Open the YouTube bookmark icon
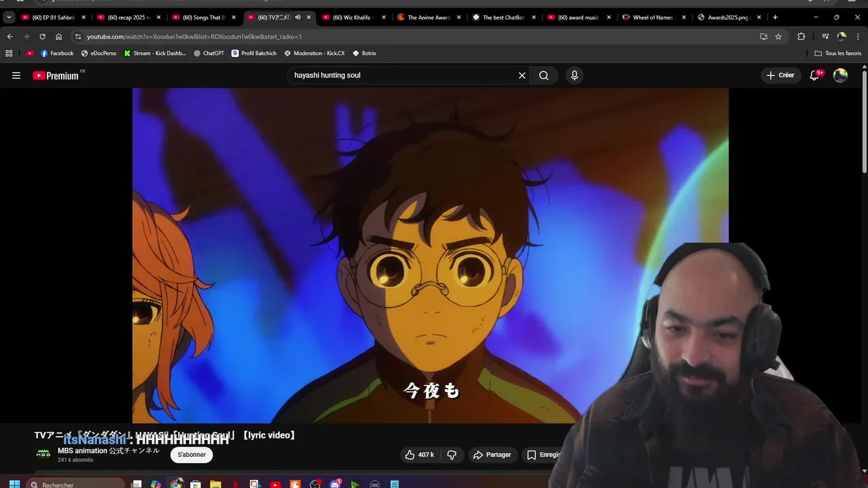This screenshot has width=868, height=488. tap(30, 53)
